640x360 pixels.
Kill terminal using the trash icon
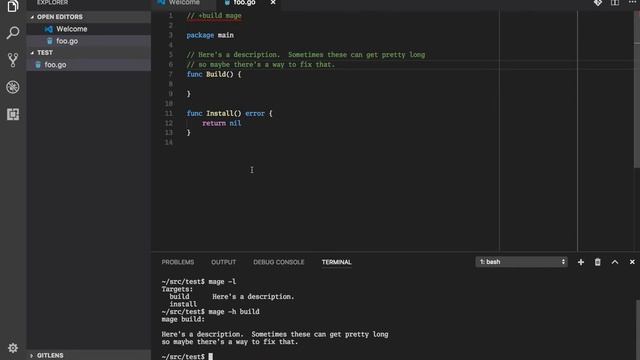click(598, 262)
